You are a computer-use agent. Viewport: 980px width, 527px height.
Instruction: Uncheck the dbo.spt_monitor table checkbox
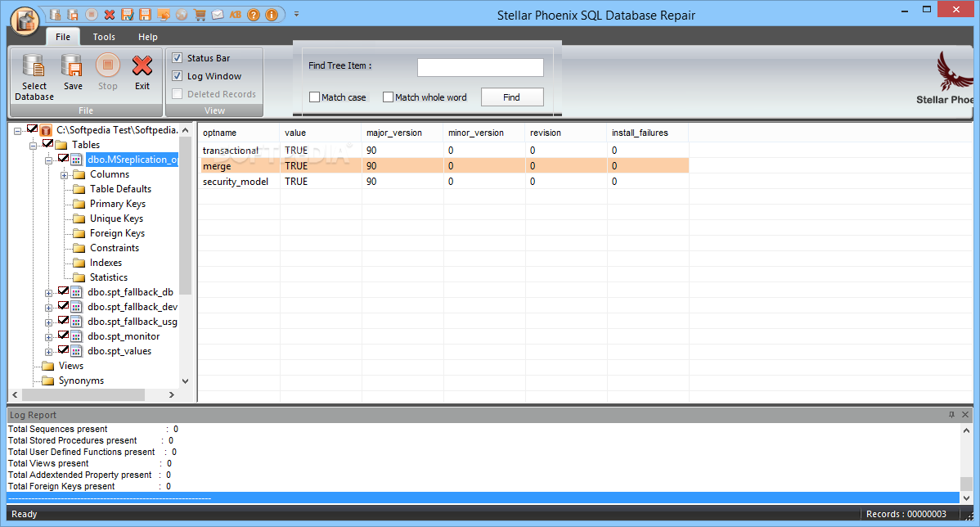[x=63, y=336]
